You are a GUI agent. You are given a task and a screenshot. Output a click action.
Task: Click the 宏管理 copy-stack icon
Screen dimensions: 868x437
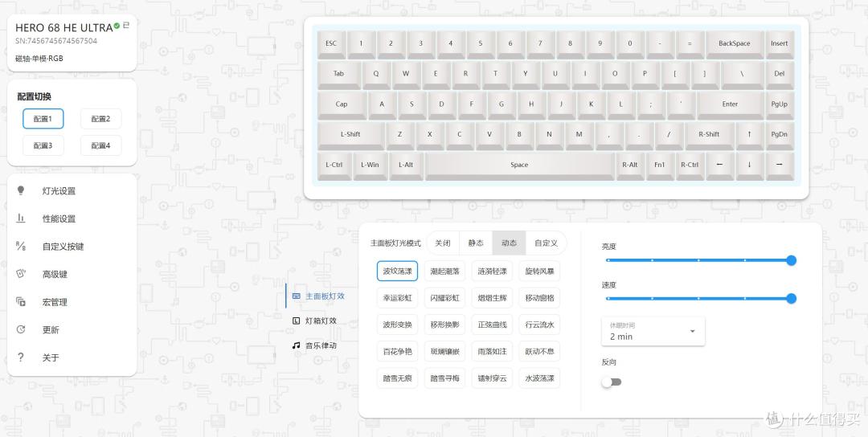[x=21, y=302]
